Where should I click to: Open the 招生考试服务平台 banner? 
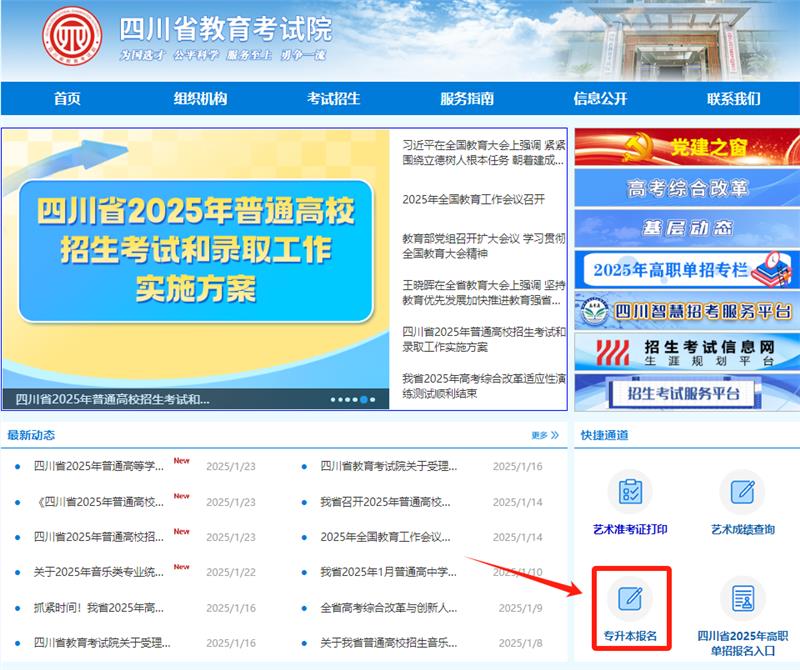(x=687, y=392)
